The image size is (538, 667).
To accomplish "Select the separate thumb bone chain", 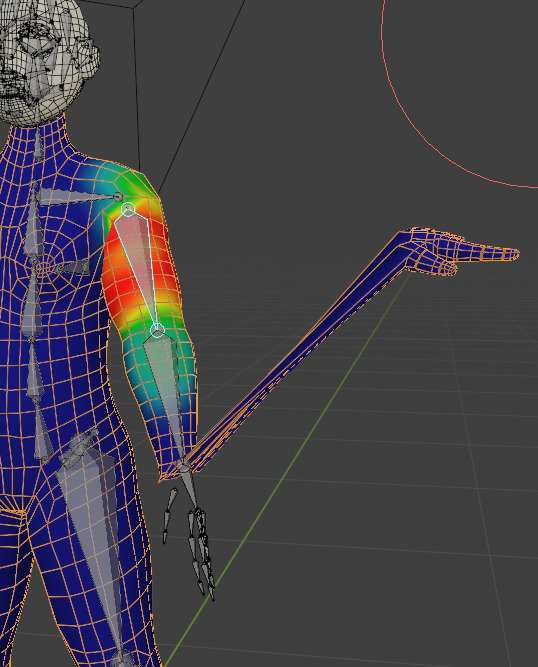I will [169, 516].
